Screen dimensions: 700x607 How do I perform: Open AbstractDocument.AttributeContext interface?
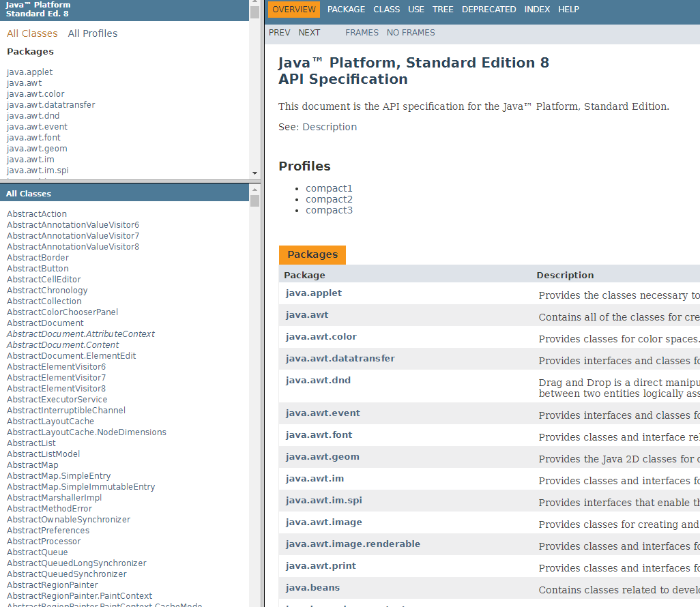point(81,334)
